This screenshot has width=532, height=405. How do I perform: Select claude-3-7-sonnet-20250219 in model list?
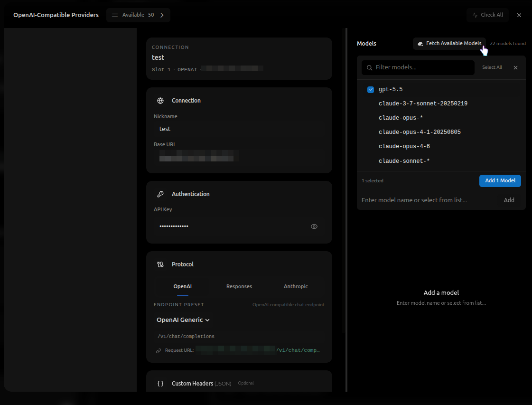pos(441,104)
